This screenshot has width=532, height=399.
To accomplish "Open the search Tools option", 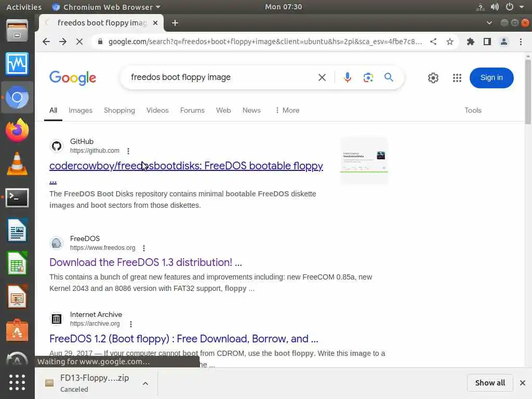I will 473,110.
